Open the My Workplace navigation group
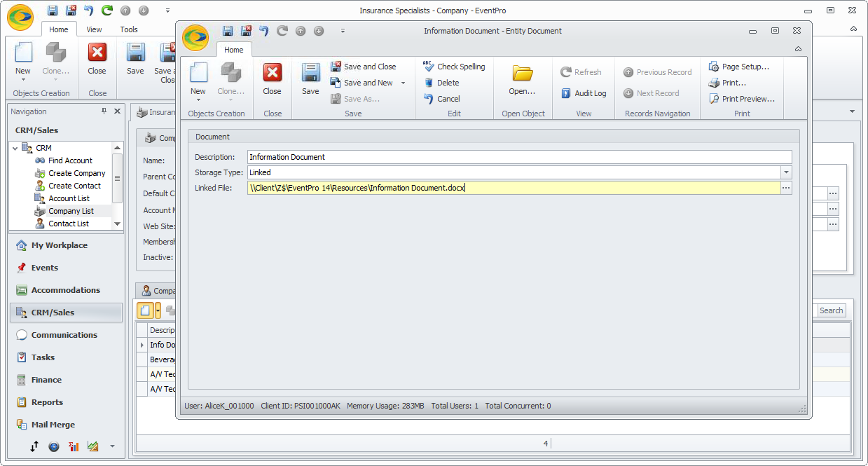The width and height of the screenshot is (868, 466). click(x=66, y=245)
